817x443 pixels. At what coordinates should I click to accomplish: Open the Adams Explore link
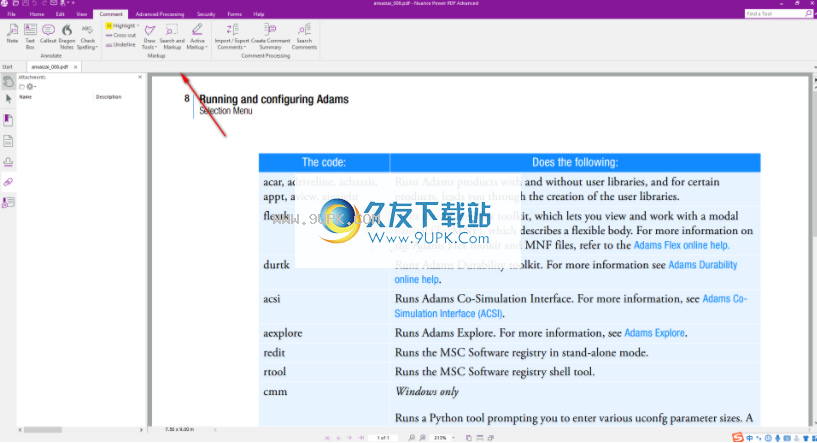coord(654,333)
